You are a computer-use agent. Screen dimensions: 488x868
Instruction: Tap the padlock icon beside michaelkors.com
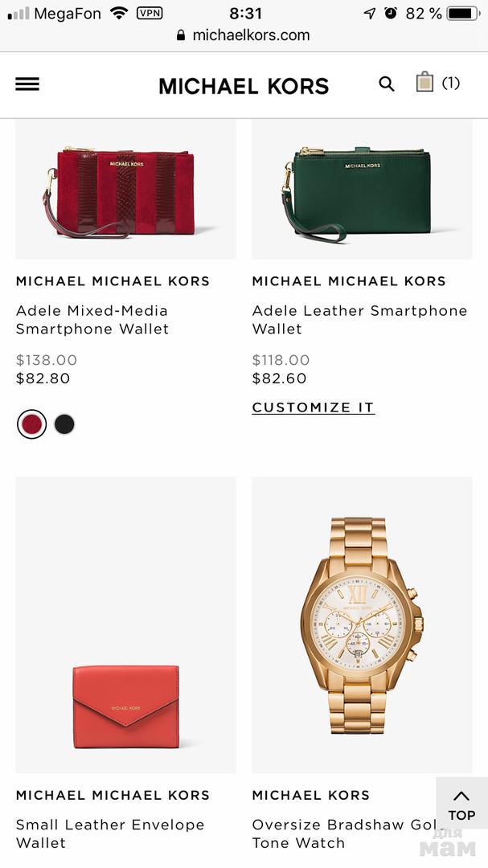[181, 35]
